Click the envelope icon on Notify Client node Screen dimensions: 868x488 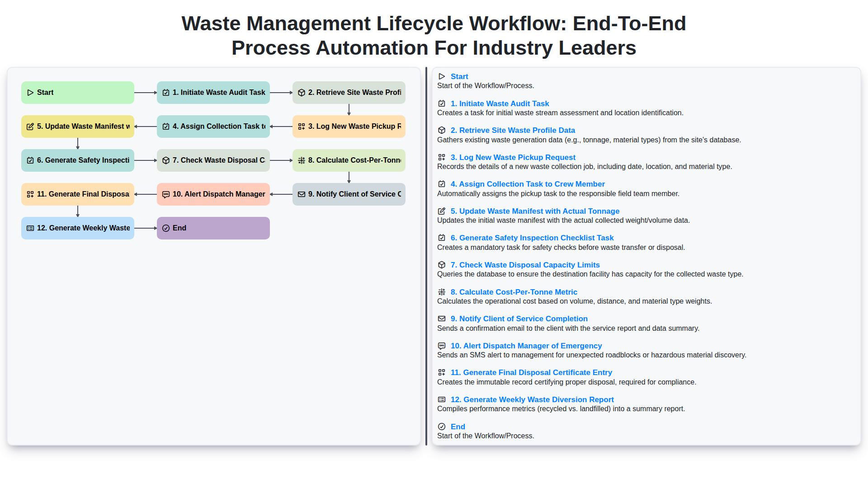tap(302, 194)
